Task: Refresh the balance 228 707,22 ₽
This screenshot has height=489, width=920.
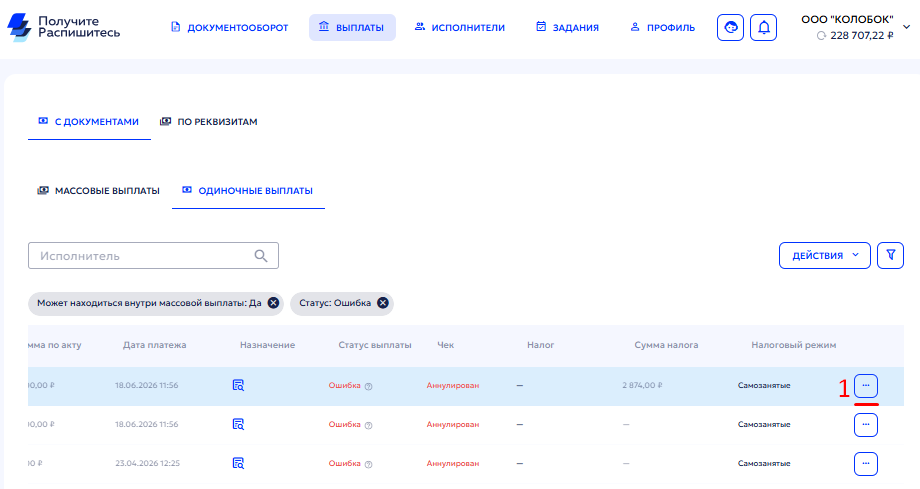Action: pyautogui.click(x=821, y=36)
